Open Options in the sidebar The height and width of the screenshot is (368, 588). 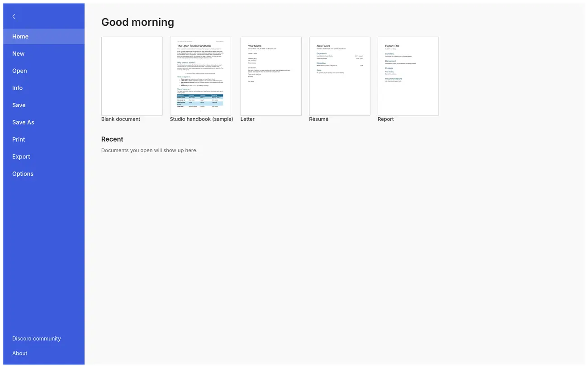[44, 174]
